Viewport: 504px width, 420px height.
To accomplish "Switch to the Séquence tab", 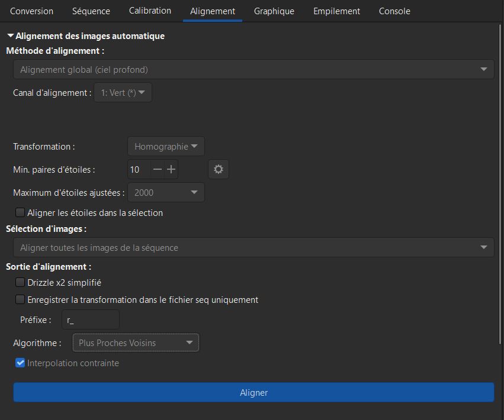I will click(x=91, y=11).
